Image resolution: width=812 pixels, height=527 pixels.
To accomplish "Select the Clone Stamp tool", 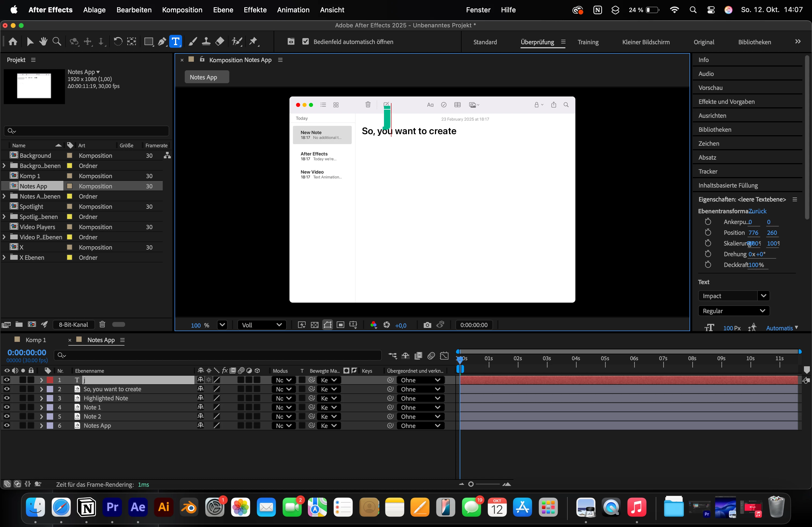I will point(206,42).
